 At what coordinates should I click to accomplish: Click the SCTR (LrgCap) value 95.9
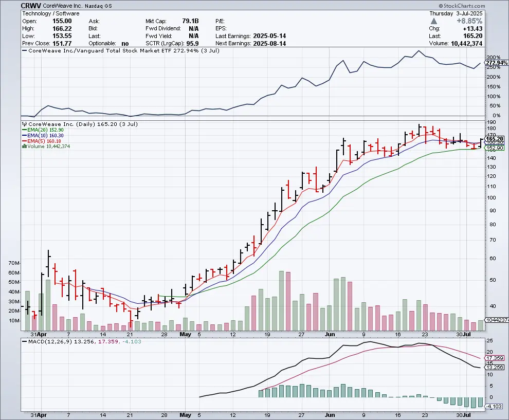pyautogui.click(x=192, y=44)
